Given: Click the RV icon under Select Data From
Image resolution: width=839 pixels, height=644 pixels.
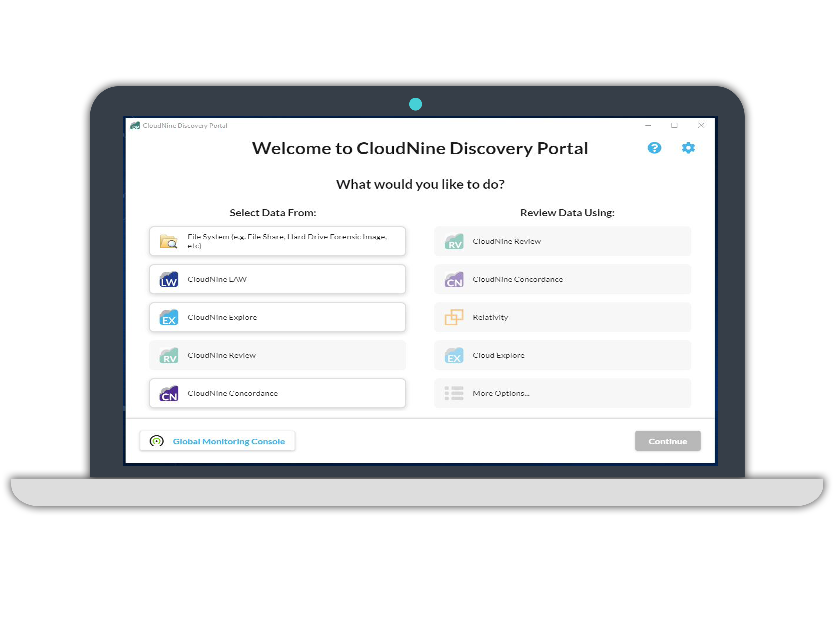Looking at the screenshot, I should [169, 355].
